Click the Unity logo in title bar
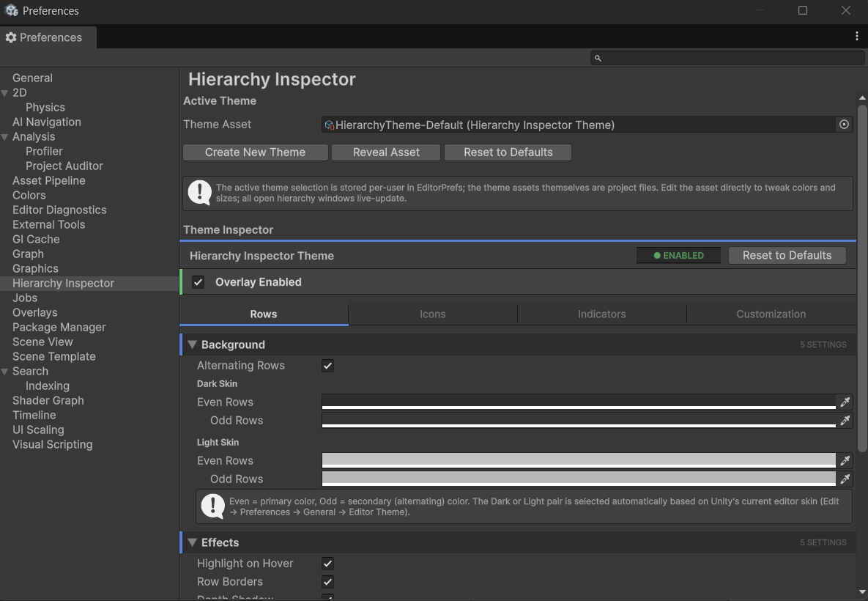This screenshot has width=868, height=601. point(11,10)
